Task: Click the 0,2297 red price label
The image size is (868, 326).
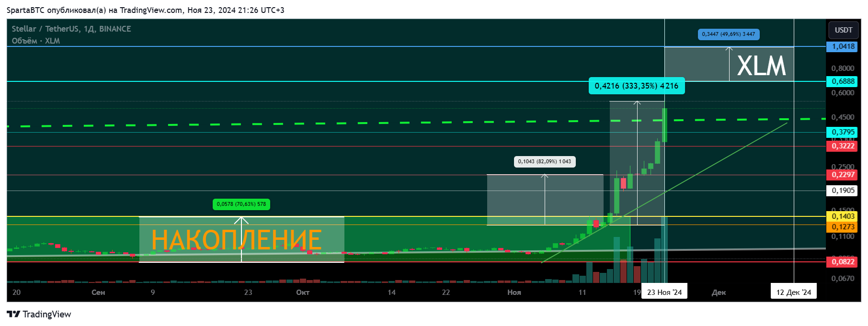Action: (x=842, y=175)
